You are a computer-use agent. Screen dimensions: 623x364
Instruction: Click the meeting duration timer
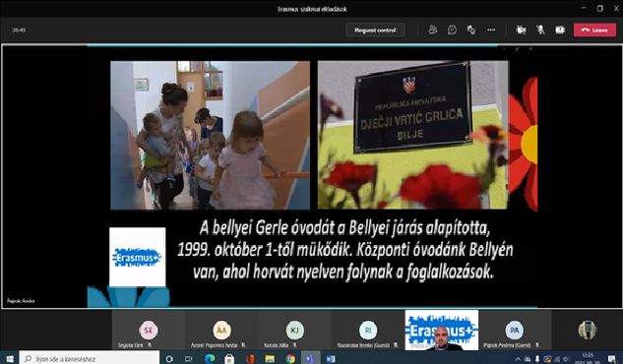coord(19,30)
